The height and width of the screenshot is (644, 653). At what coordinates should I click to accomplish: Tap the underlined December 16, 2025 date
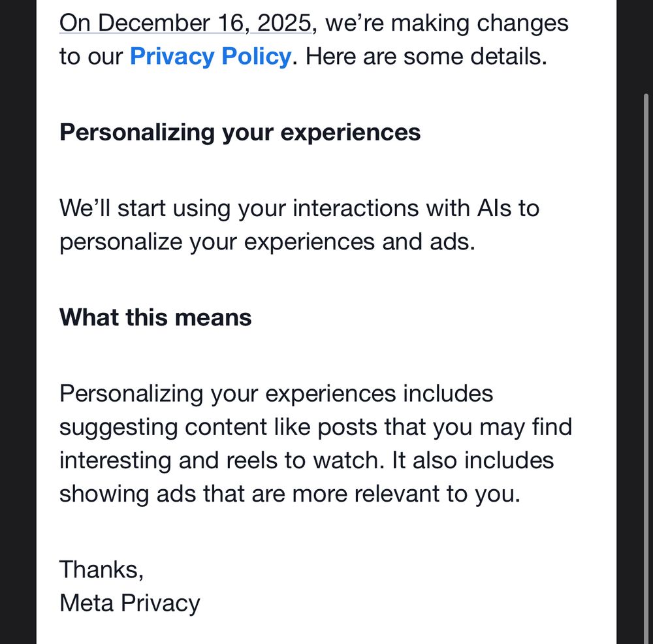(x=185, y=23)
